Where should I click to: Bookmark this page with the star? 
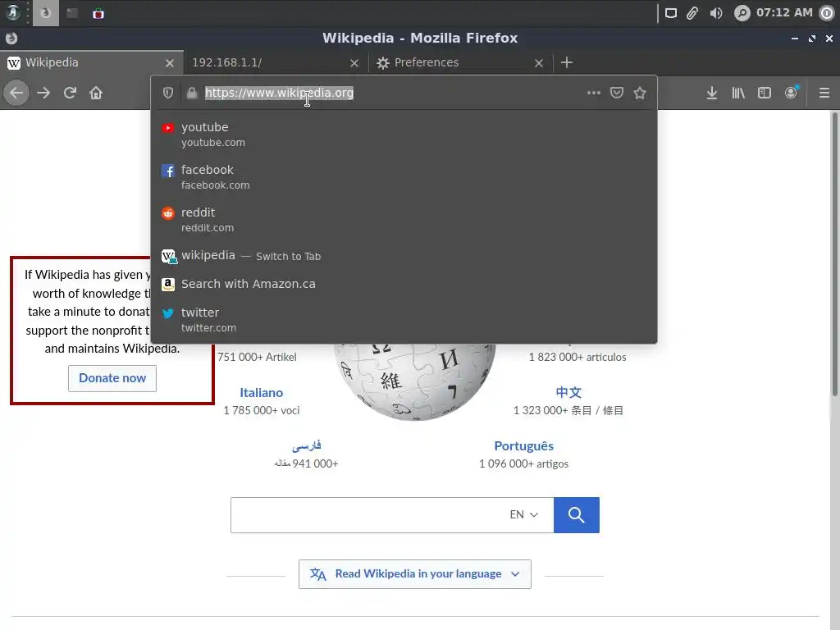(x=640, y=93)
